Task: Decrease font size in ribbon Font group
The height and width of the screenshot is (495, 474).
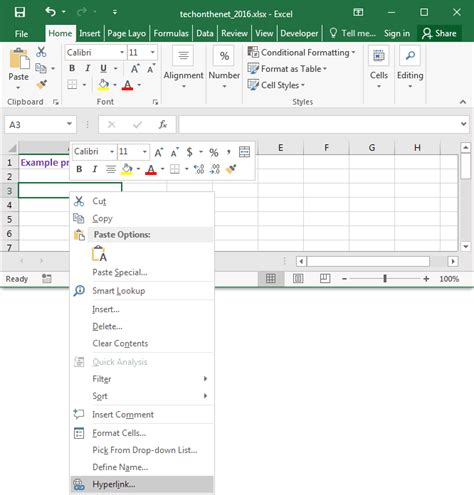Action: coord(151,69)
